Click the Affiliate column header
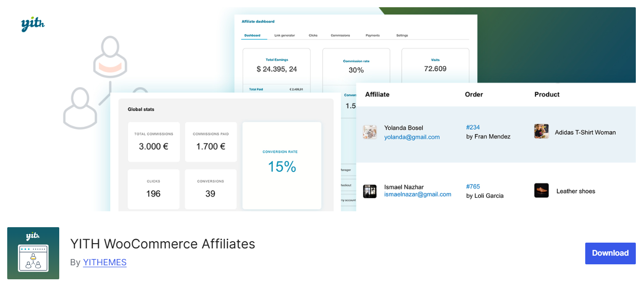The width and height of the screenshot is (644, 287). (x=377, y=95)
